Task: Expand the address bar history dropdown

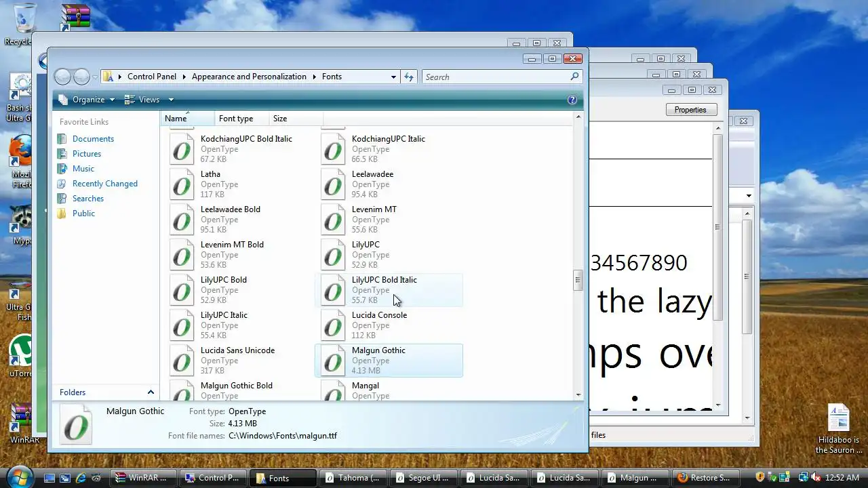Action: tap(393, 77)
